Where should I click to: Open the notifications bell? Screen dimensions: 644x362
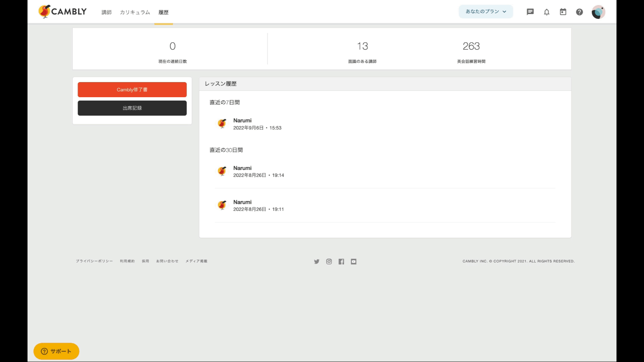(546, 12)
